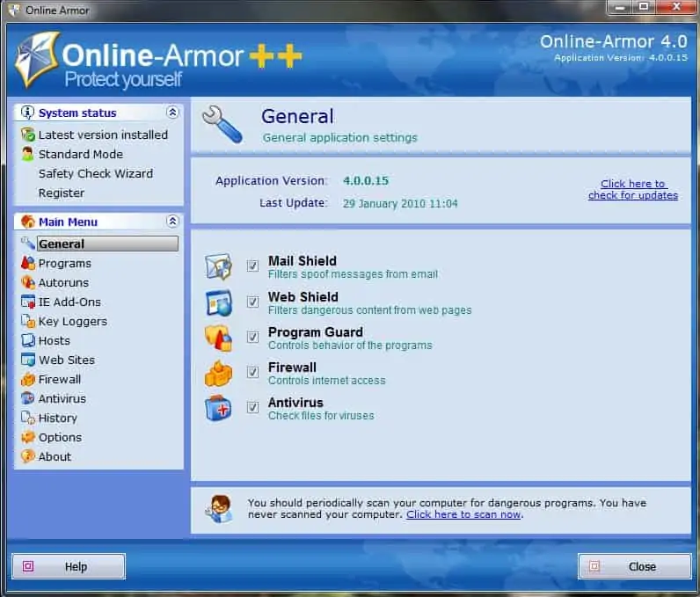Click the Mail Shield envelope icon
Viewport: 700px width, 597px height.
pos(218,266)
